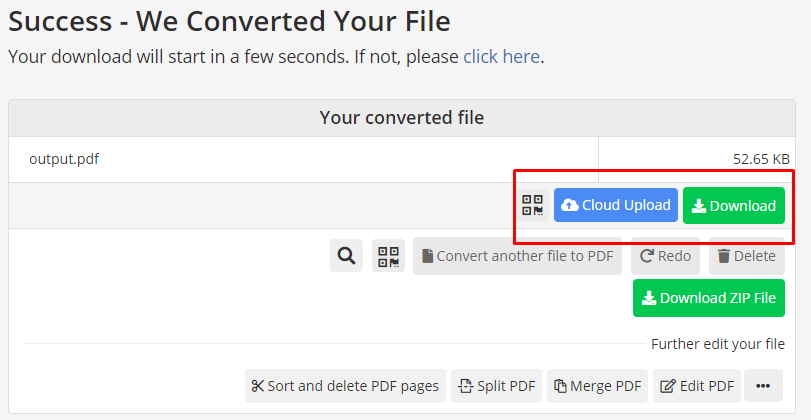Choose Convert another file to PDF

[517, 256]
